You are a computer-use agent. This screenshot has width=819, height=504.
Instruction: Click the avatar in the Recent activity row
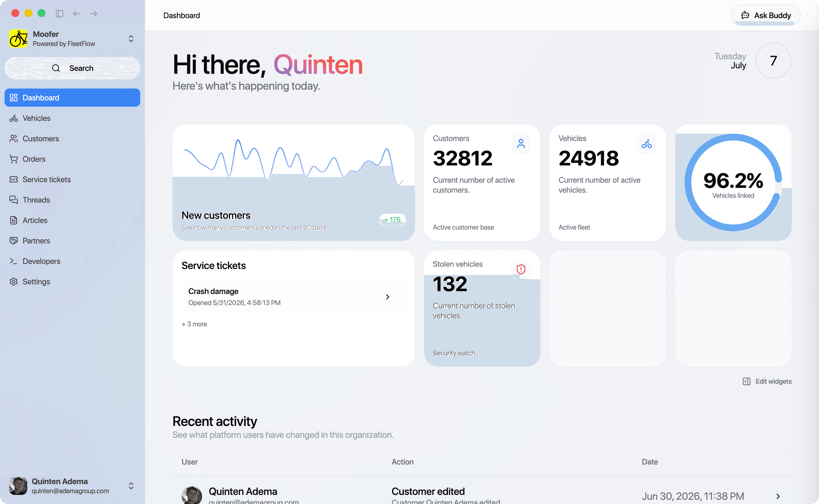click(x=192, y=495)
